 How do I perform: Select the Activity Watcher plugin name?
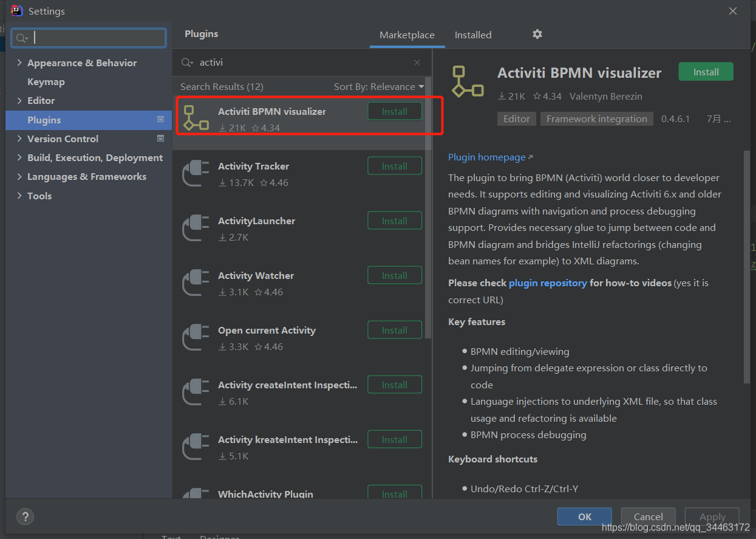tap(256, 275)
